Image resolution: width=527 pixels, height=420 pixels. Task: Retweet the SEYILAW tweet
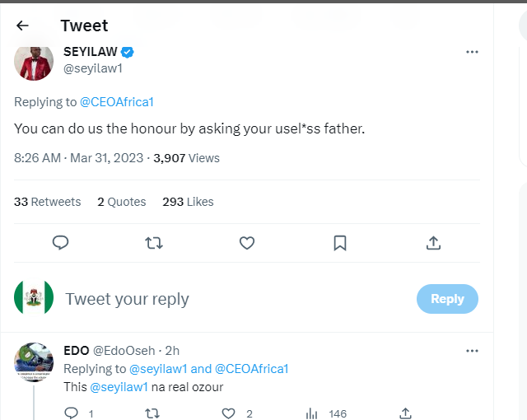click(x=153, y=242)
